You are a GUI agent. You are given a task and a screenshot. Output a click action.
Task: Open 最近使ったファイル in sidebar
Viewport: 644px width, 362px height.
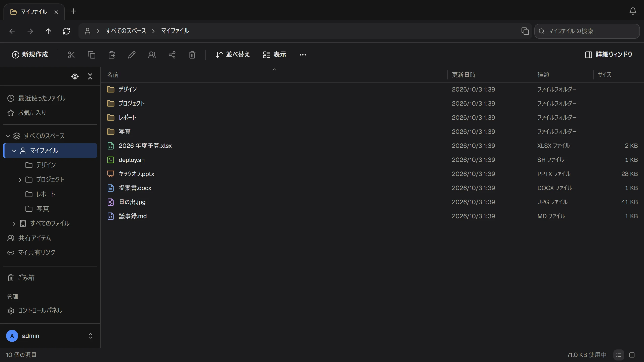(50, 98)
